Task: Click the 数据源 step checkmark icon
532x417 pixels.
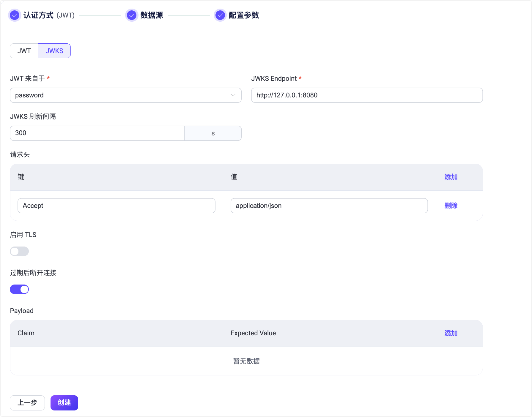Action: click(131, 15)
